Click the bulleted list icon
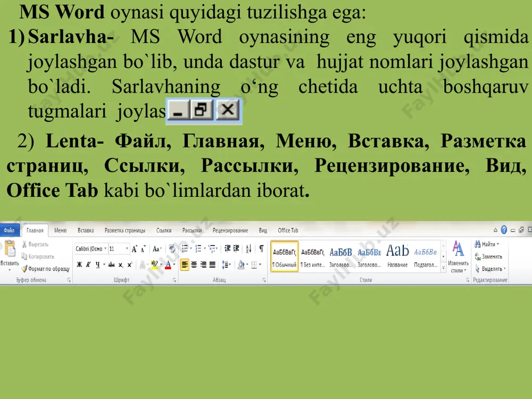The image size is (532, 399). (x=185, y=248)
